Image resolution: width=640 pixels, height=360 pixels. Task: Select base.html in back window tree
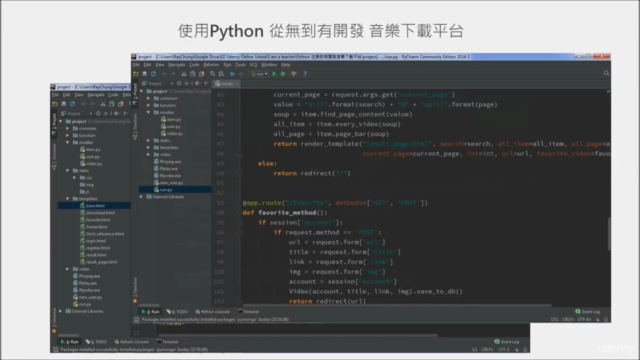(94, 206)
